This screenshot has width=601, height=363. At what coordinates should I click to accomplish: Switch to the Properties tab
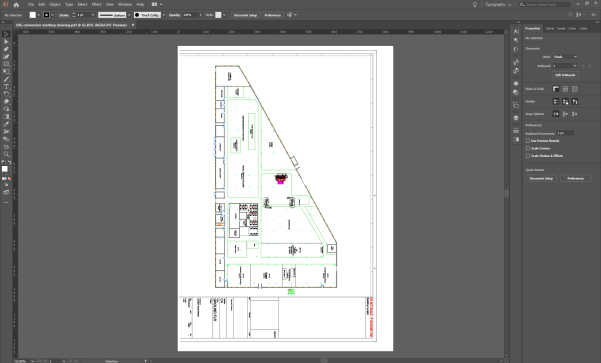pos(532,28)
